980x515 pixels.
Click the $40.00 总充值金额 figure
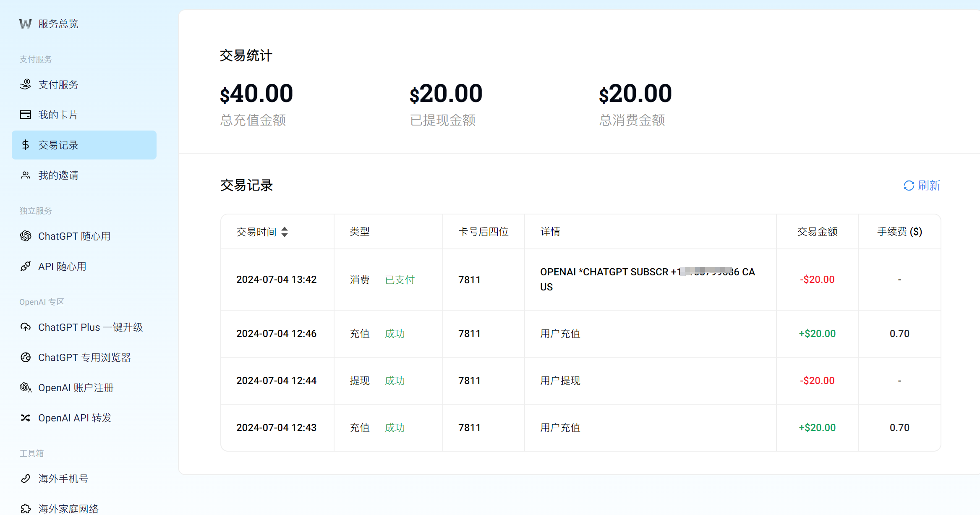pyautogui.click(x=256, y=94)
